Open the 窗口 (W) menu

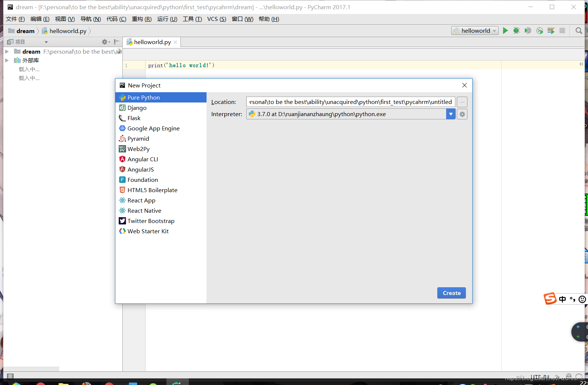(243, 19)
